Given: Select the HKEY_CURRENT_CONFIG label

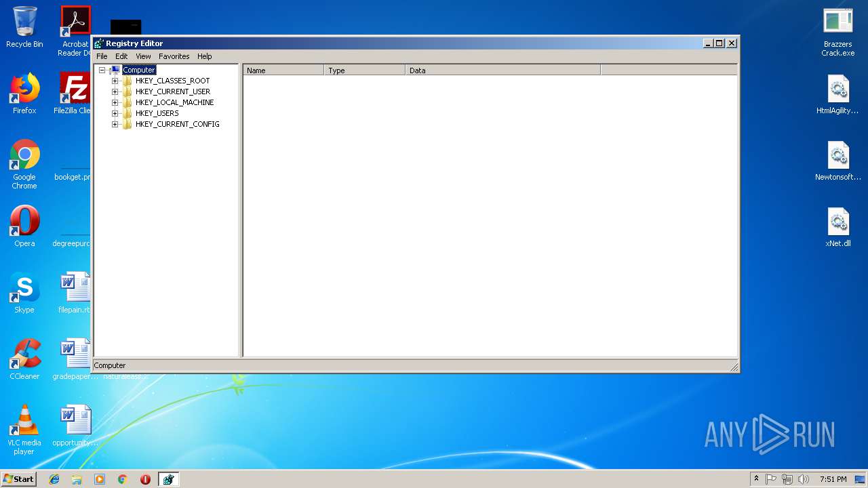Looking at the screenshot, I should pyautogui.click(x=177, y=124).
